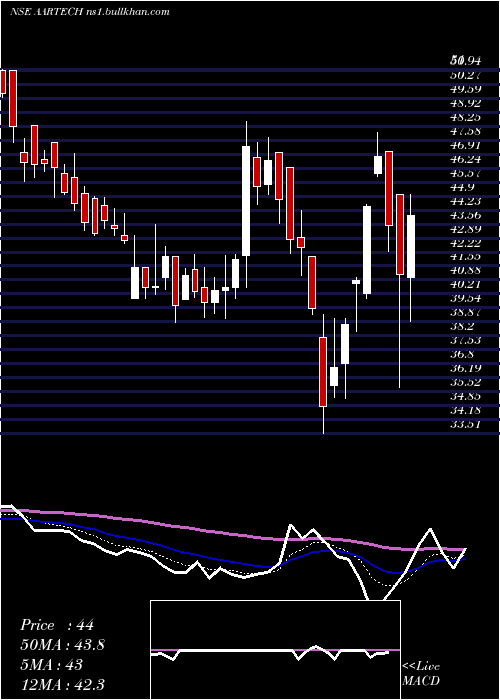Pick the 42.89 price axis label
Image resolution: width=500 pixels, height=700 pixels.
(465, 229)
